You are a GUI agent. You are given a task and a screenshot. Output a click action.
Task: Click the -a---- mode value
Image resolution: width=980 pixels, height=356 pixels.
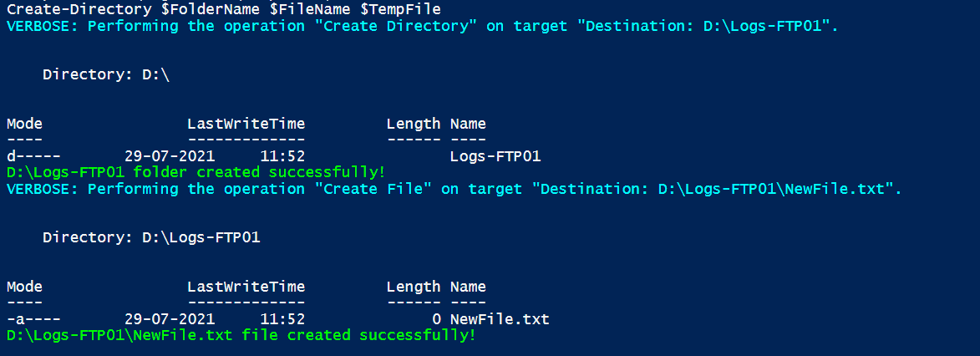point(33,319)
